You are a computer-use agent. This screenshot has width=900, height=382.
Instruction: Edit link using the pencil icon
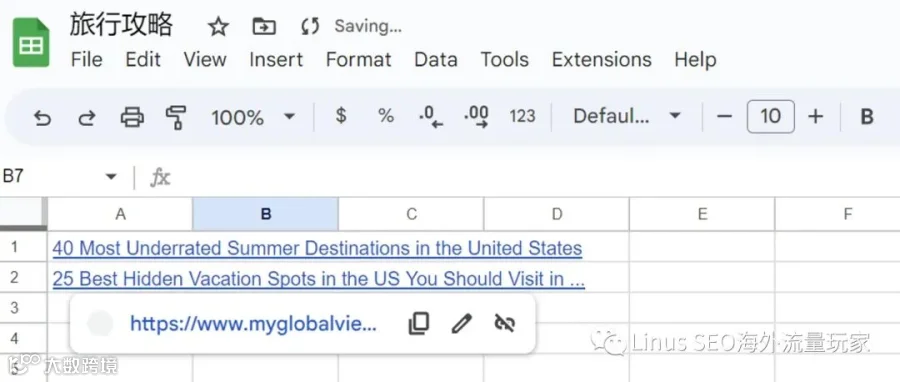(461, 323)
